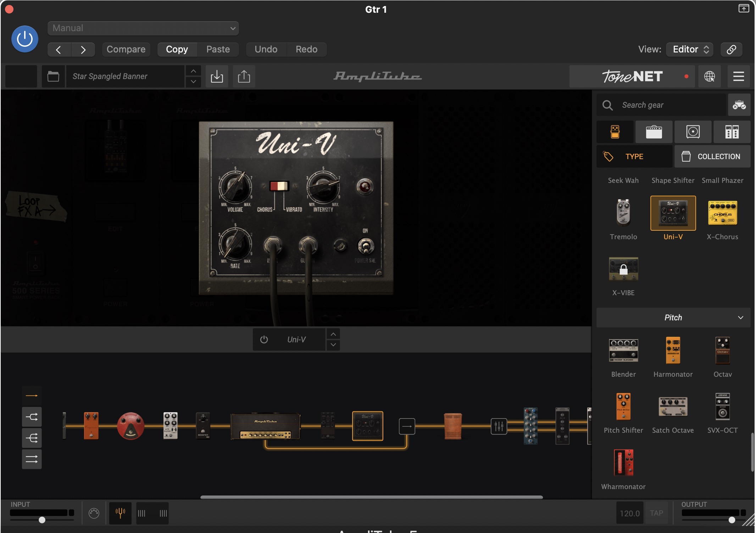756x533 pixels.
Task: Click the Star Spangled Banner preset name
Action: pyautogui.click(x=125, y=76)
